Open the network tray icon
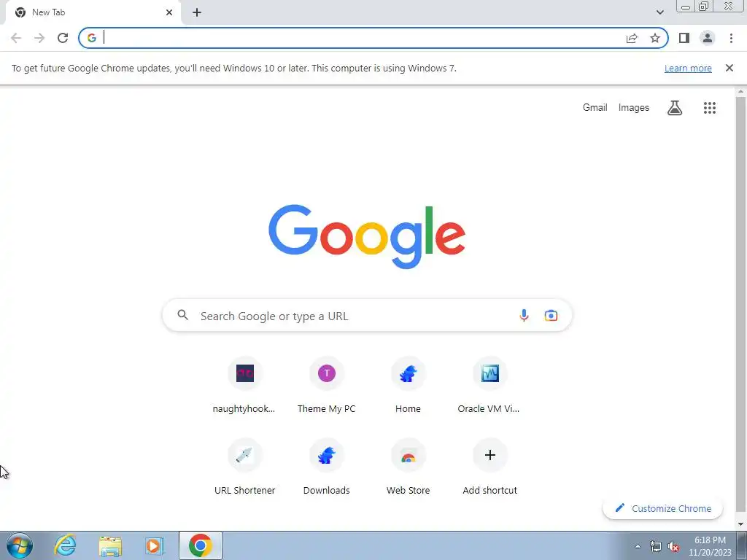 (656, 547)
